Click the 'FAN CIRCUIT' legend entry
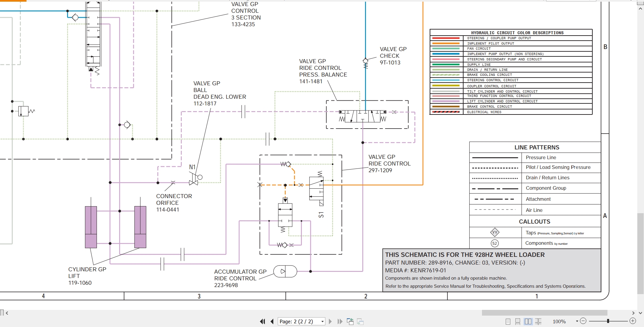 tap(479, 49)
